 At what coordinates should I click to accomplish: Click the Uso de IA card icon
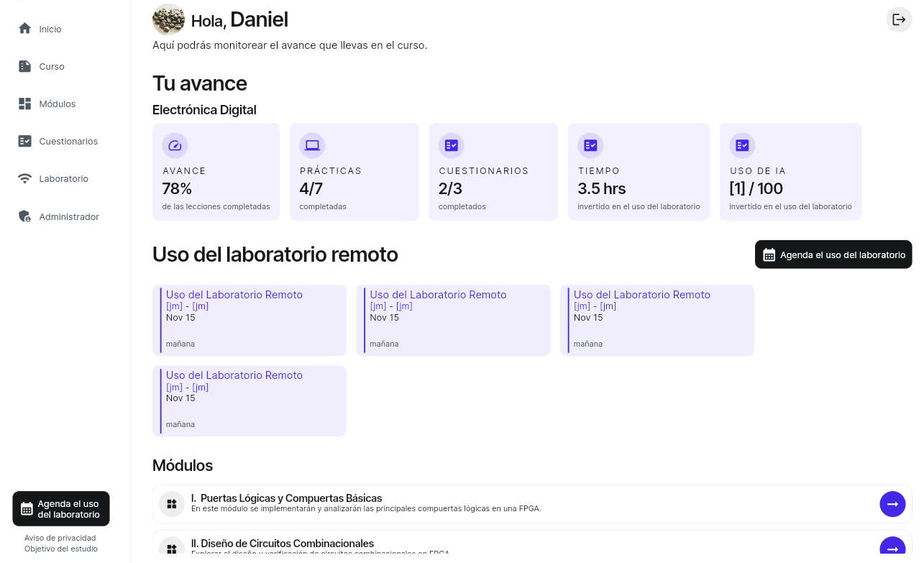pyautogui.click(x=742, y=145)
